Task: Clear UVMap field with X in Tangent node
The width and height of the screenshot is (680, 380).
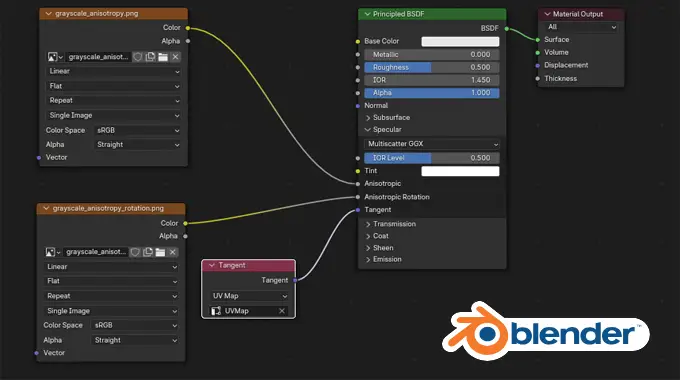Action: pyautogui.click(x=282, y=311)
